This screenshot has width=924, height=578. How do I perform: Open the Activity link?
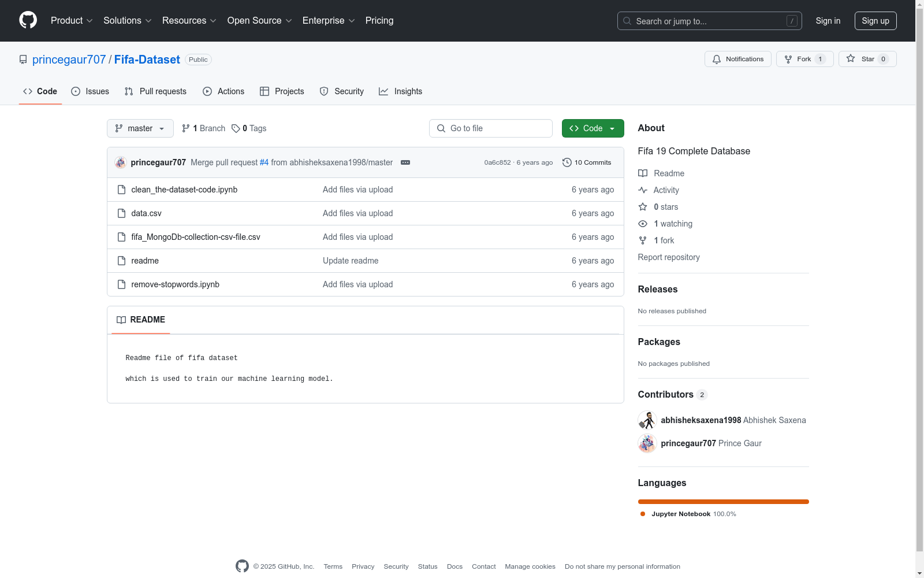pos(658,190)
